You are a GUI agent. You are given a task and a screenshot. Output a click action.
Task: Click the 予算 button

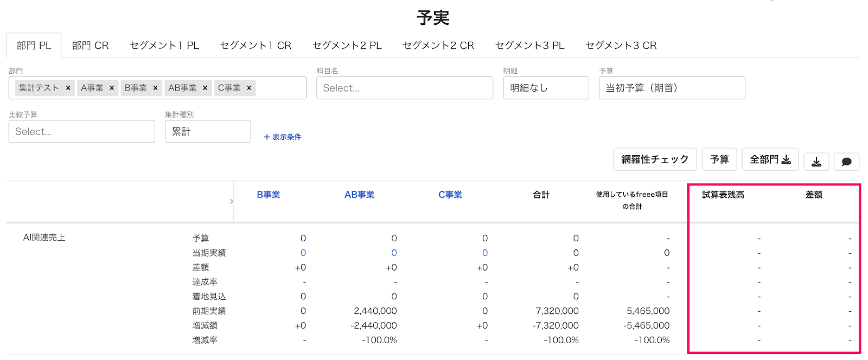click(719, 159)
